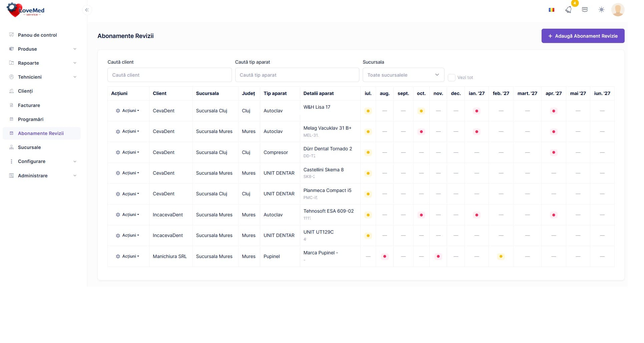Click the red dot in aug. for Manichiura SRL
644x343 pixels.
[x=384, y=256]
